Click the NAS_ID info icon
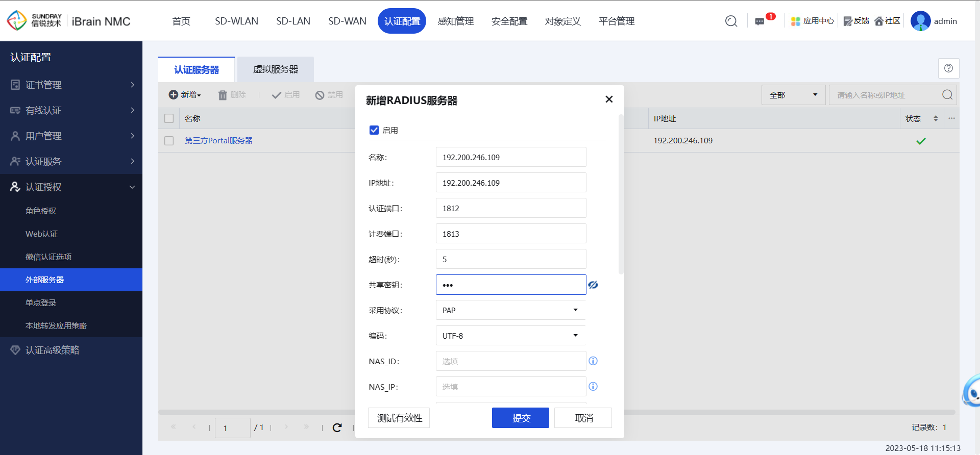This screenshot has width=980, height=455. pyautogui.click(x=593, y=361)
